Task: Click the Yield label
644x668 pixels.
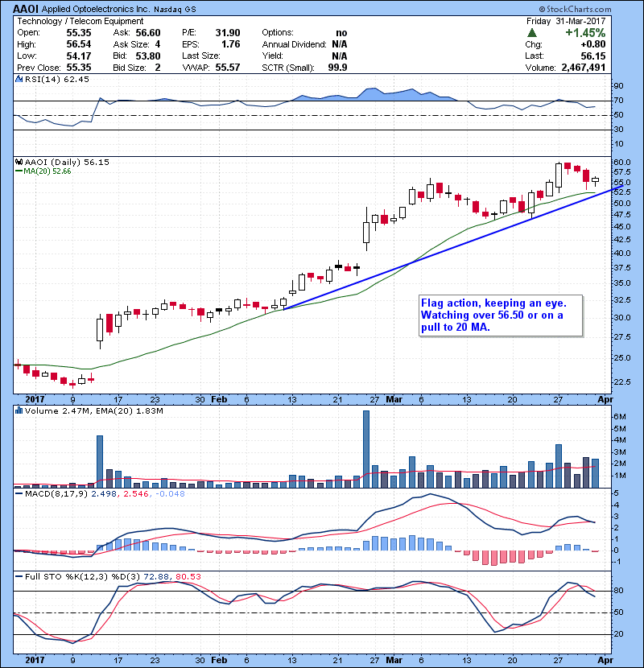Action: click(x=273, y=56)
